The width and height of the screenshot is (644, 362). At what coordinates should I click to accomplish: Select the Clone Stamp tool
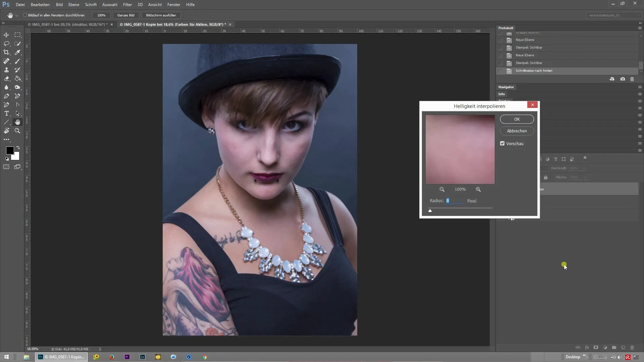tap(6, 70)
